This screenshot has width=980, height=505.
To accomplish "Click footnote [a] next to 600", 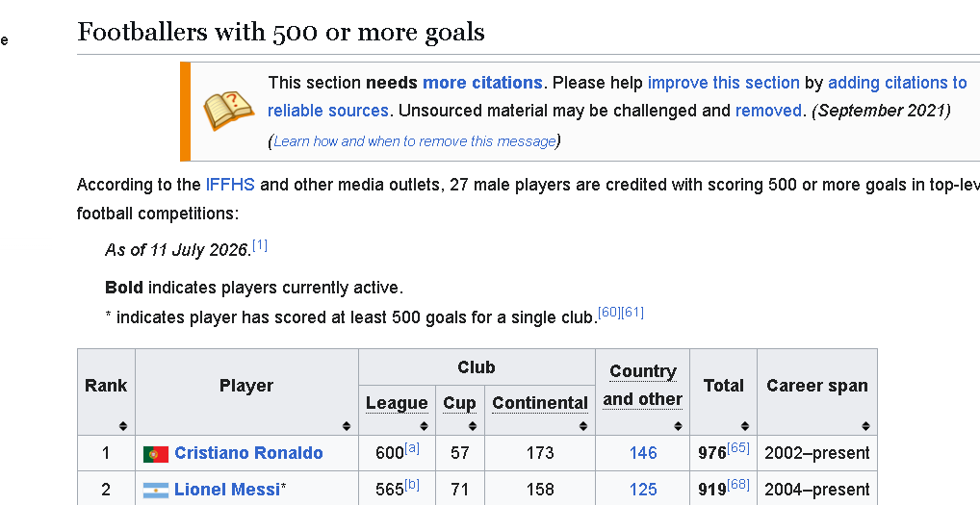I will (x=412, y=447).
